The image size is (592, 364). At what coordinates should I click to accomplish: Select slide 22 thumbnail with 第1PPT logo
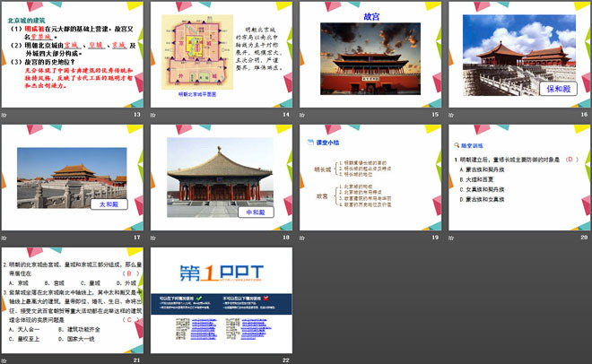point(222,300)
